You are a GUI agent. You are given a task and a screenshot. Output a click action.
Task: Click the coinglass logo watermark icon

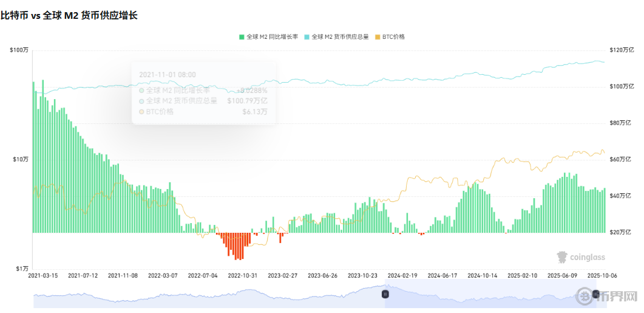coord(562,257)
